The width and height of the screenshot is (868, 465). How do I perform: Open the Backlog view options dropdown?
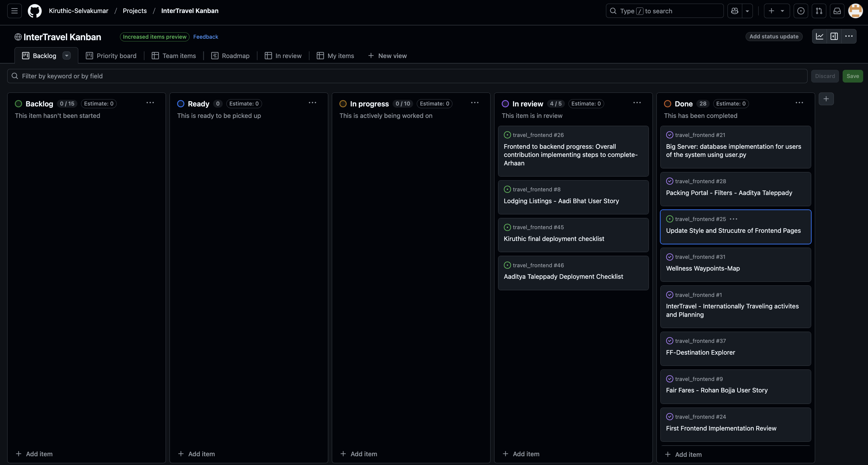click(66, 56)
